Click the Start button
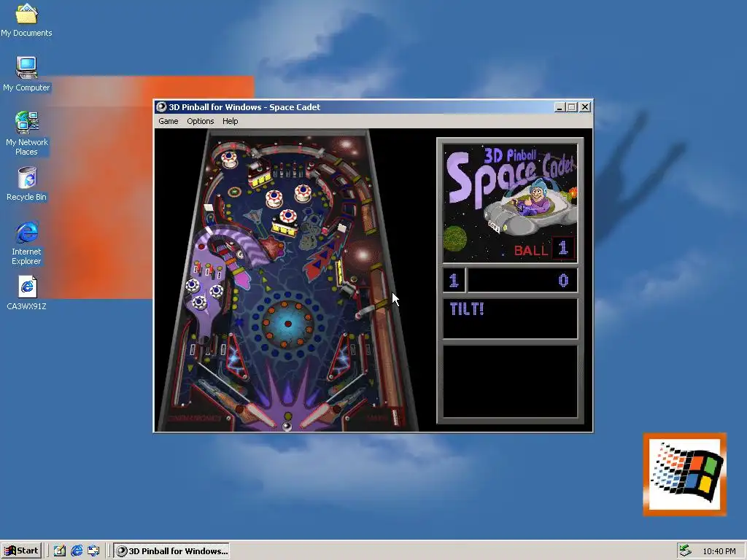The image size is (747, 560). [x=21, y=551]
